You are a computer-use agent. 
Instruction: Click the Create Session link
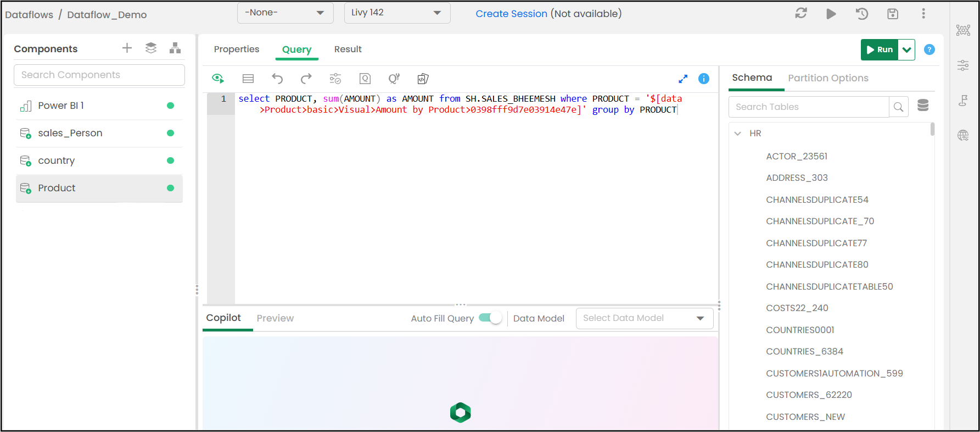(x=511, y=14)
